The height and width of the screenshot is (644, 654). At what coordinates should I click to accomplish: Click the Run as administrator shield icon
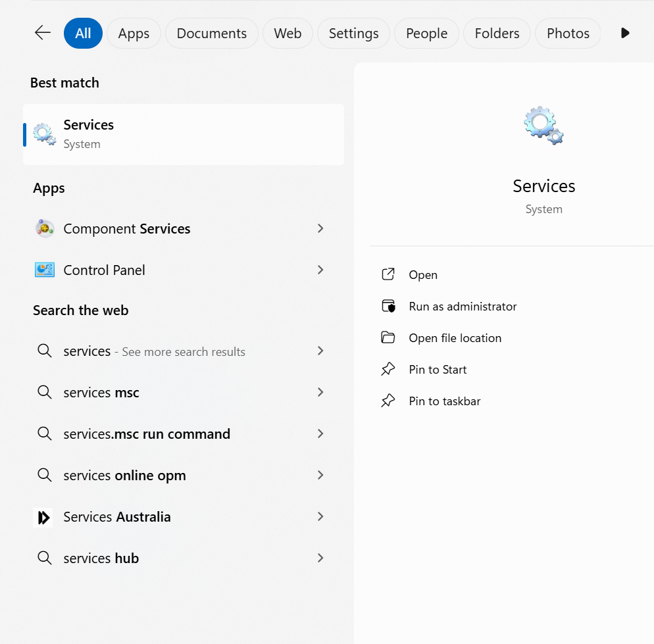pos(388,307)
